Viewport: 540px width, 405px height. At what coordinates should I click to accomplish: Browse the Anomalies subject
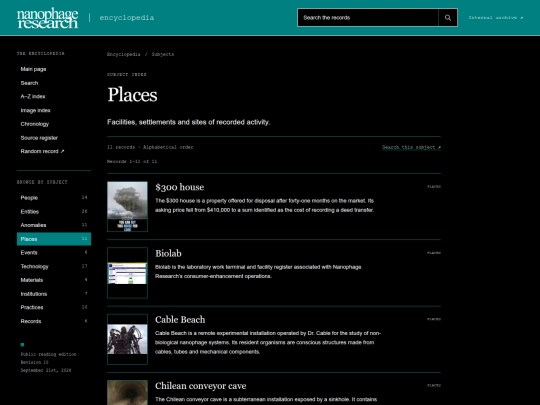click(54, 225)
